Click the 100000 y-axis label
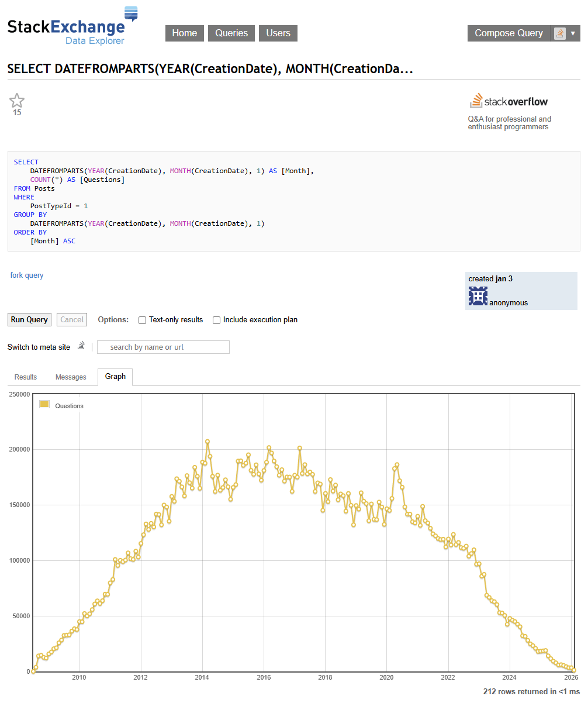 pos(19,560)
